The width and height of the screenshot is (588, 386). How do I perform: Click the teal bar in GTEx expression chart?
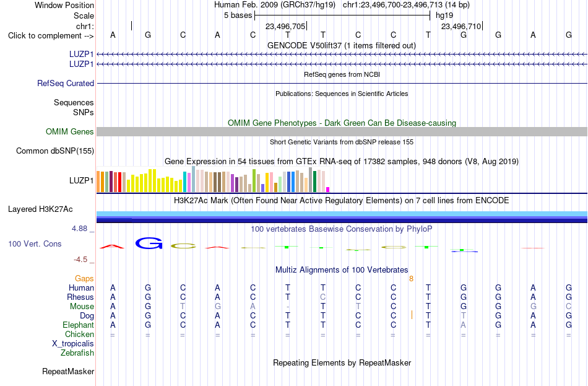pos(185,182)
